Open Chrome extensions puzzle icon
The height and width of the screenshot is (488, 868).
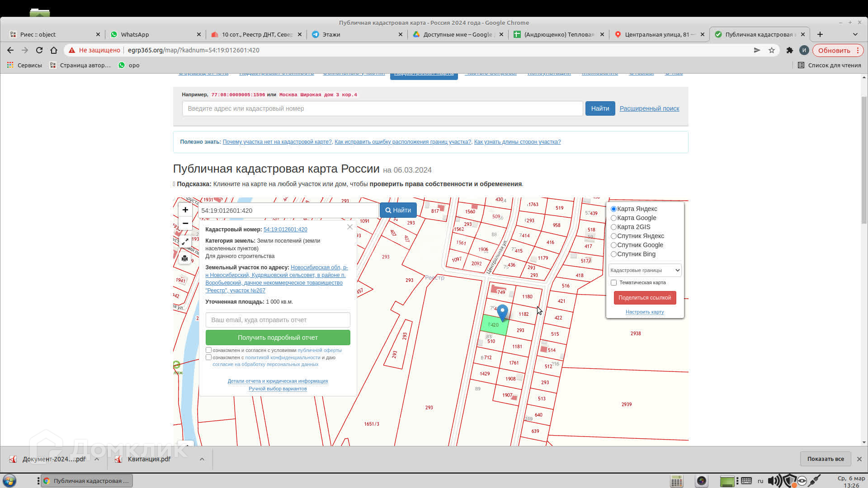click(789, 50)
